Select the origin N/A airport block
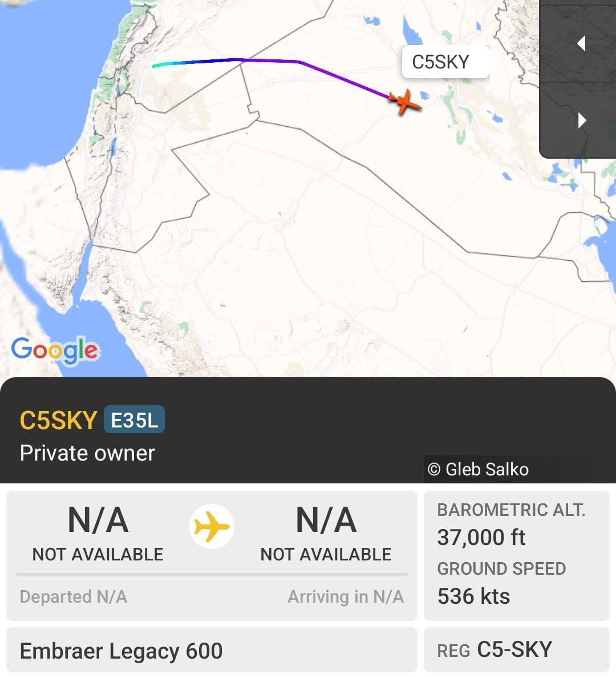The width and height of the screenshot is (616, 678). pyautogui.click(x=98, y=533)
